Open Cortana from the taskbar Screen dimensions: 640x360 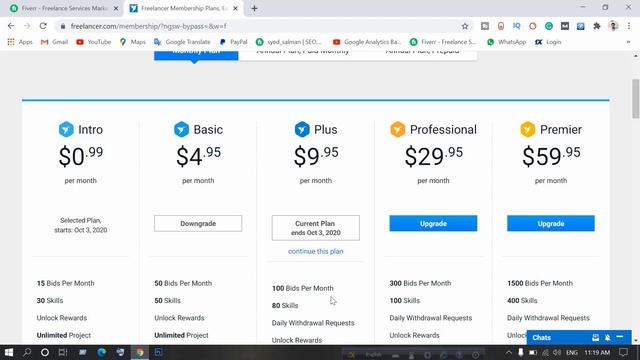coord(45,352)
